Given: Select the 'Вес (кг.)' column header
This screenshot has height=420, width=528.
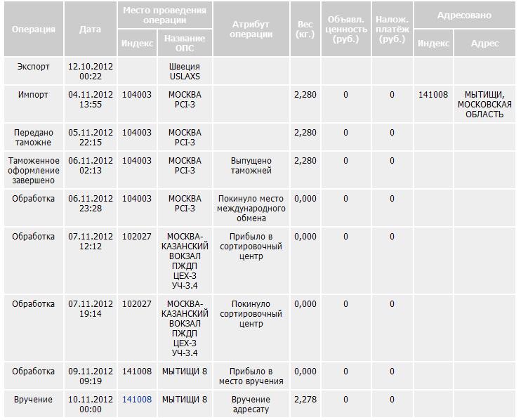Looking at the screenshot, I should pyautogui.click(x=305, y=29).
